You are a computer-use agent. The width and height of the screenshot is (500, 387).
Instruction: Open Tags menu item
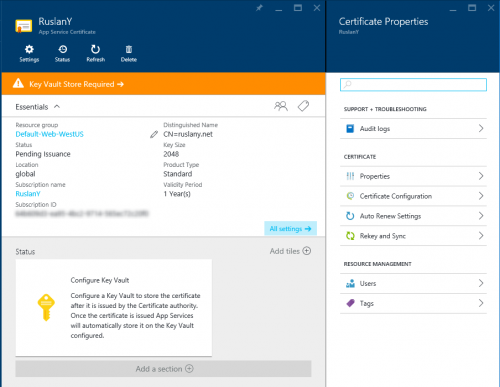[413, 303]
